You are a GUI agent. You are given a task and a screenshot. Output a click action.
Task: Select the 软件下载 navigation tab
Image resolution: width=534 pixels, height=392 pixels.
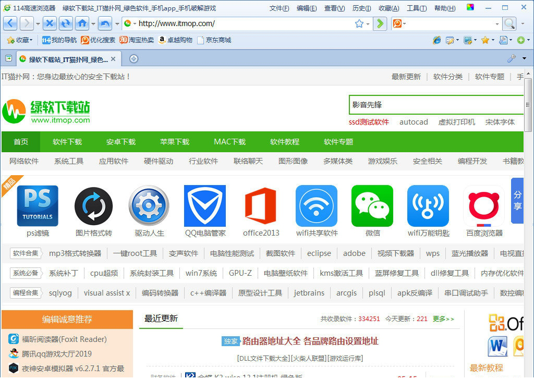point(67,142)
